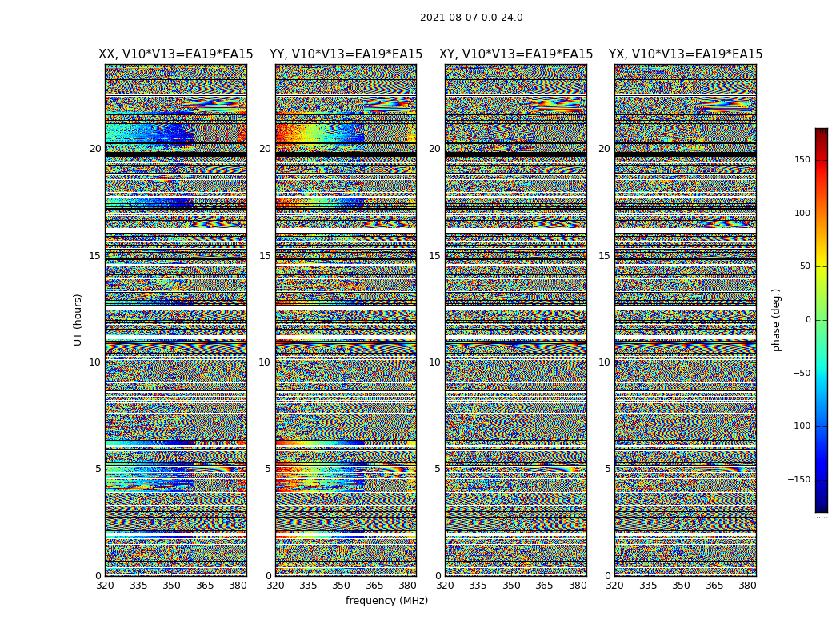Click the 320 MHz tick under the XX panel
840x640 pixels.
[x=106, y=586]
